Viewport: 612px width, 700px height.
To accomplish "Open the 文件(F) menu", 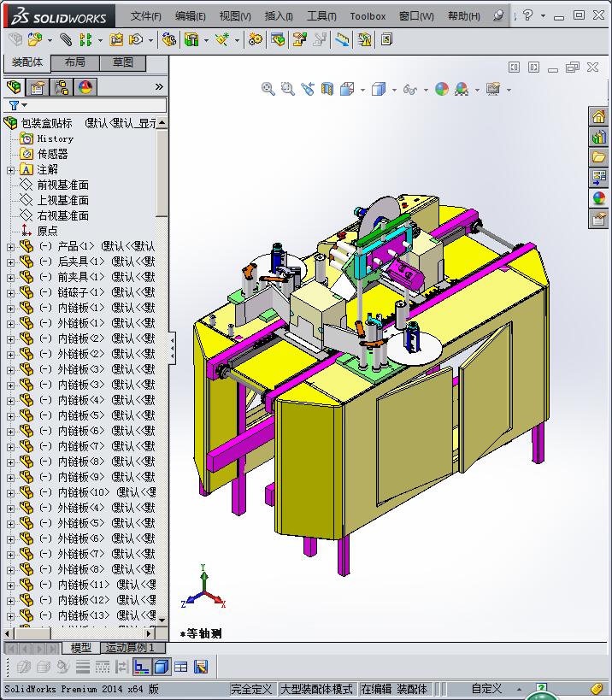I will [146, 16].
